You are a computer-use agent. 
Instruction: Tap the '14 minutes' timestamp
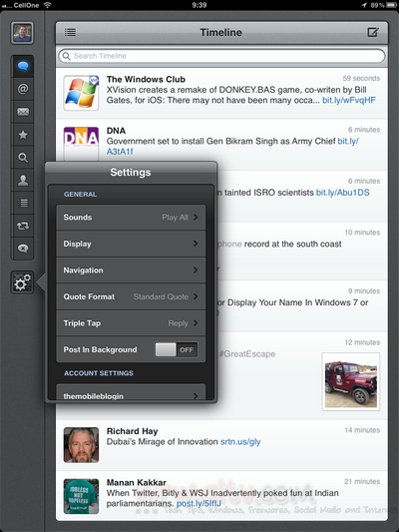click(x=362, y=430)
